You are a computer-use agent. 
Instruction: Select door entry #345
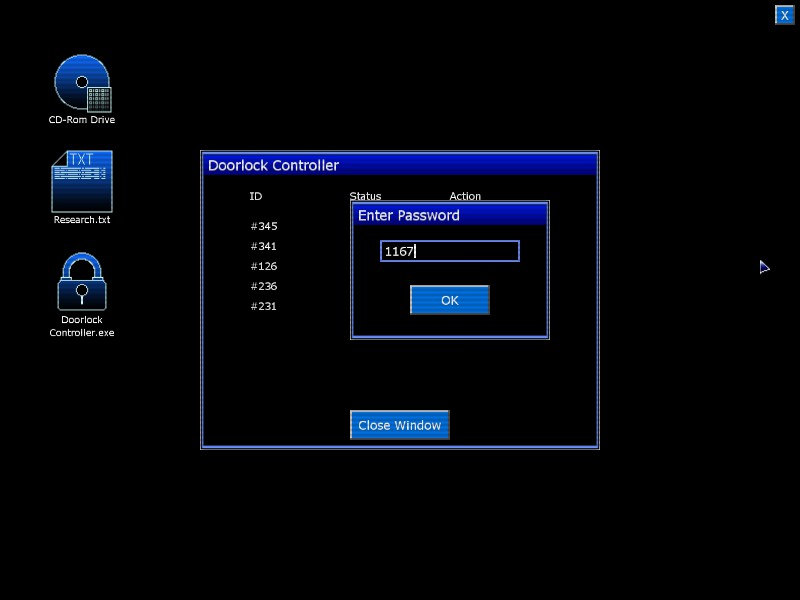[x=264, y=227]
